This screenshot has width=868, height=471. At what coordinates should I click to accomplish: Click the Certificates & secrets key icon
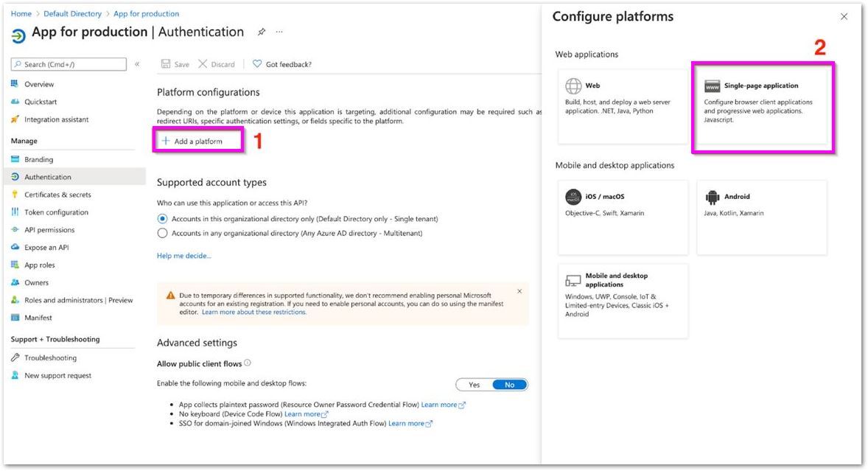(x=15, y=195)
